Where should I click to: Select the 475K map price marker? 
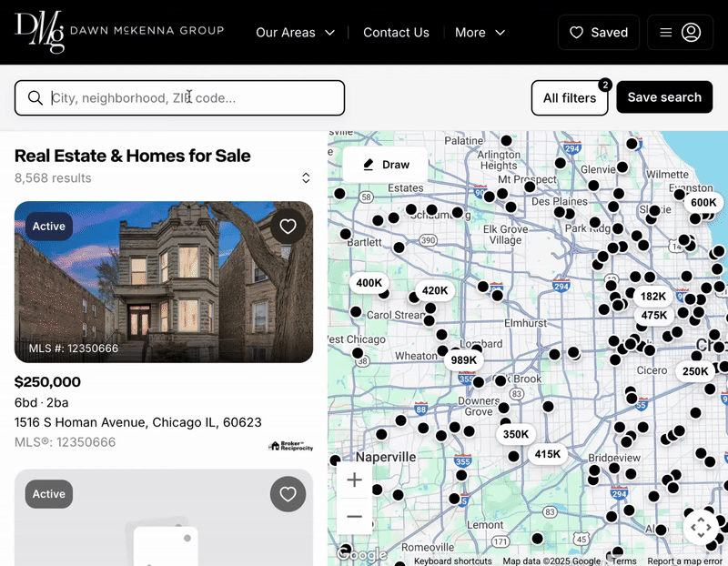point(653,315)
